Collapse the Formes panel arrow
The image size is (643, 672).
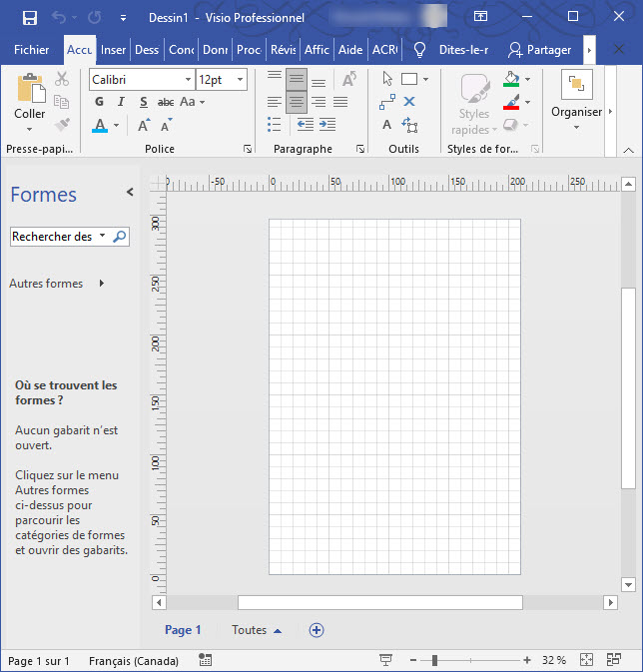pyautogui.click(x=130, y=192)
